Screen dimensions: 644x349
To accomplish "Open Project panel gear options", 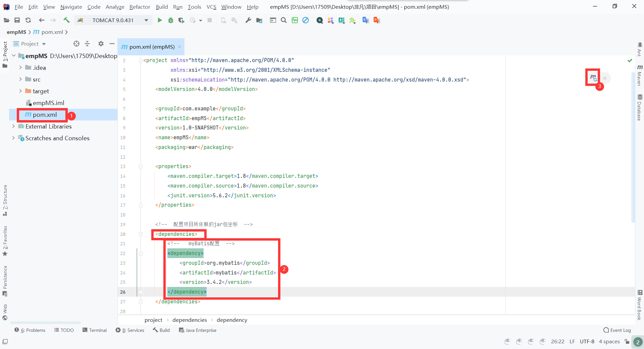I will 101,44.
